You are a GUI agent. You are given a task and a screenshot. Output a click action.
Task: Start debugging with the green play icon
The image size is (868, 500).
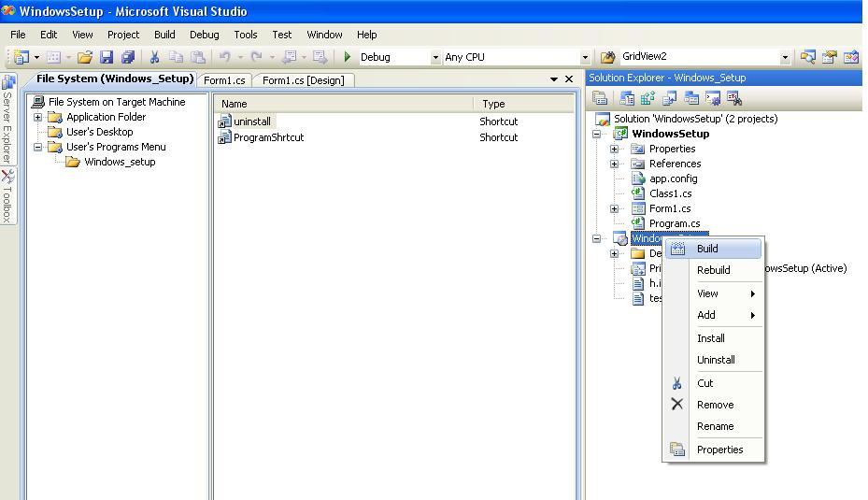click(347, 56)
